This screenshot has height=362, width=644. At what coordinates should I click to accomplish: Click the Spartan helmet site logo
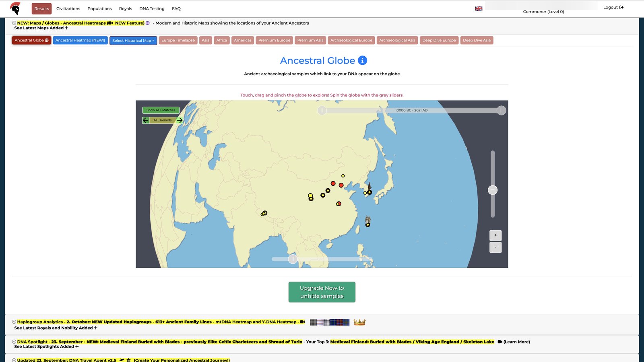coord(15,8)
